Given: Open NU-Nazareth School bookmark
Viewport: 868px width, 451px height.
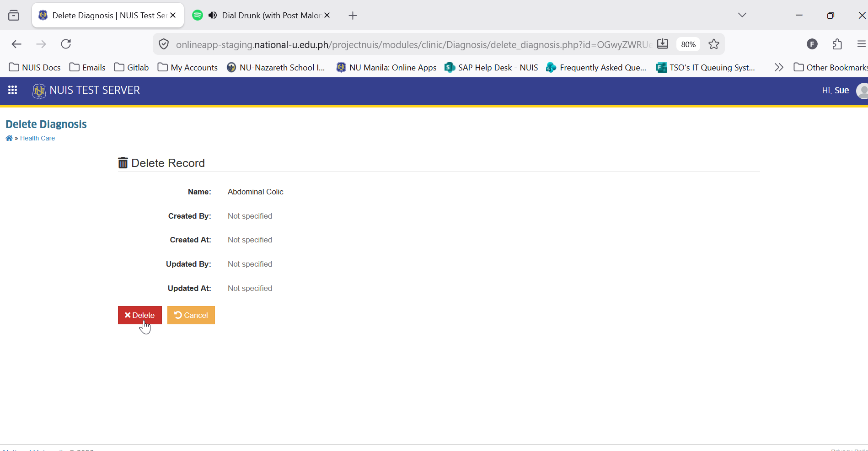Looking at the screenshot, I should 276,67.
